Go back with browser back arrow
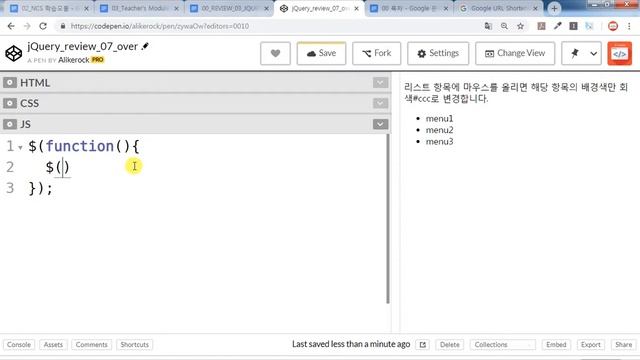The height and width of the screenshot is (360, 640). click(11, 26)
